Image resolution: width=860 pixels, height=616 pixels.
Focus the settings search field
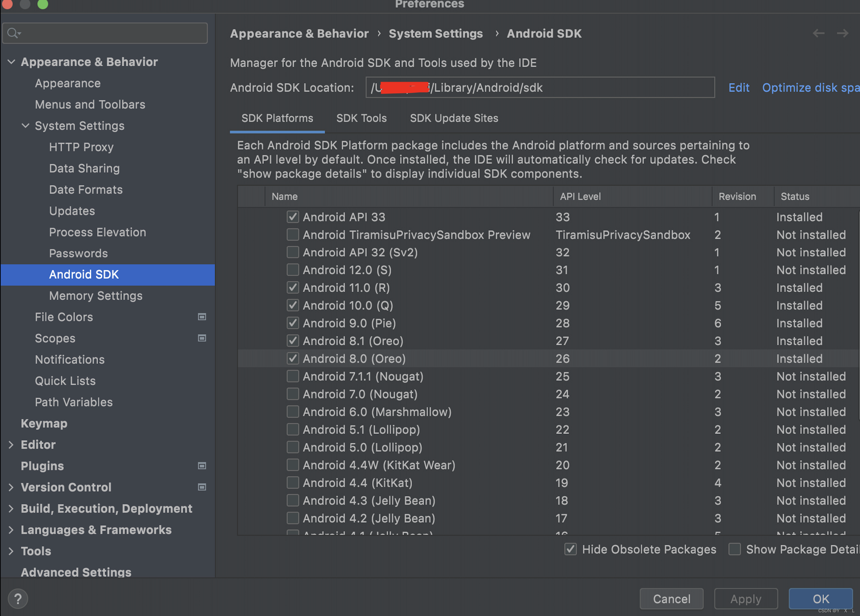105,33
